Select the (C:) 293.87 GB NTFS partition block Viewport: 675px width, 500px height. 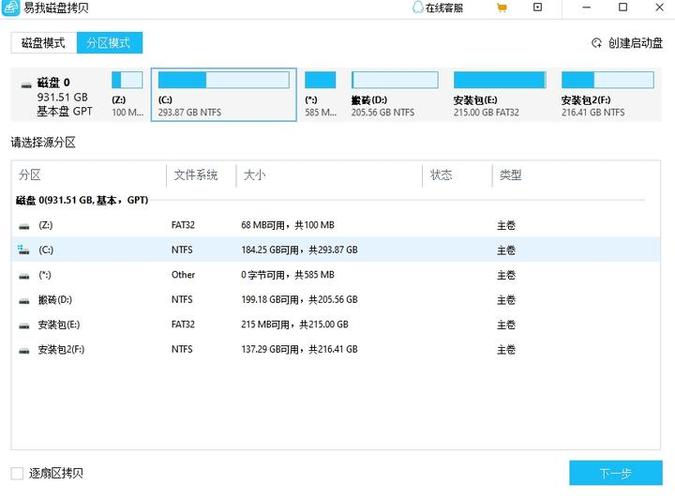coord(224,94)
